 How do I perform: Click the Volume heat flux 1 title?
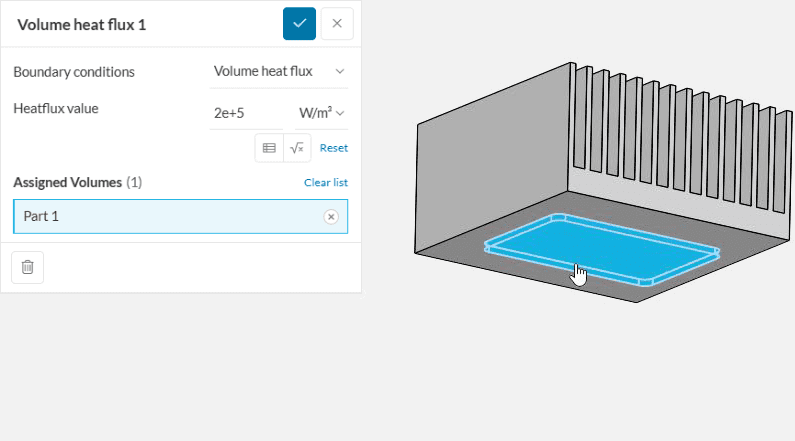coord(82,24)
